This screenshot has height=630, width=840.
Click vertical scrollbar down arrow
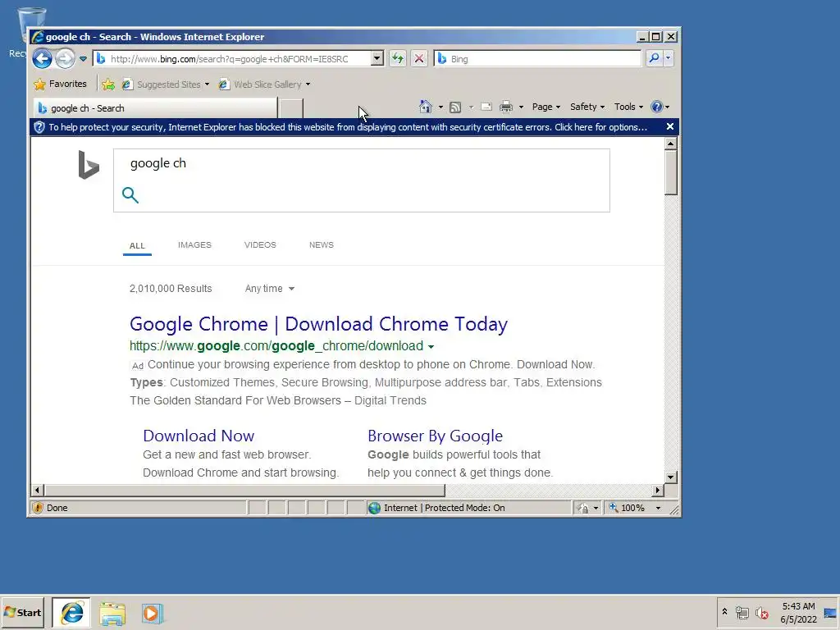click(x=671, y=477)
